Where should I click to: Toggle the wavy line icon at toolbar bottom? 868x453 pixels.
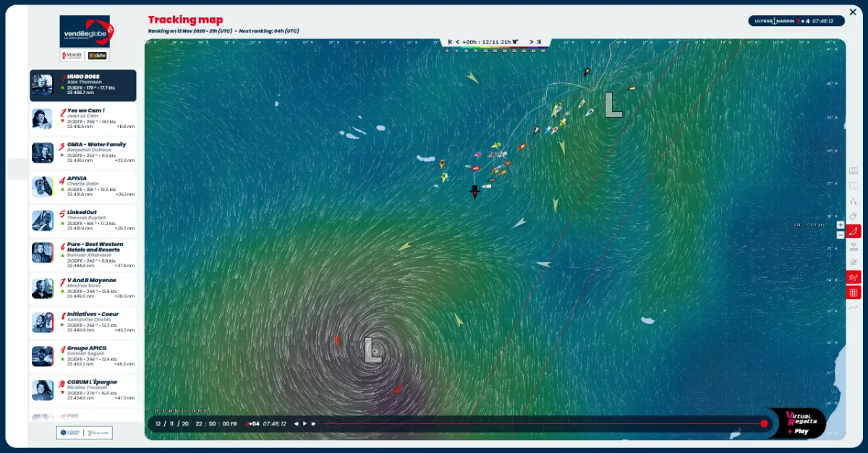pos(854,308)
